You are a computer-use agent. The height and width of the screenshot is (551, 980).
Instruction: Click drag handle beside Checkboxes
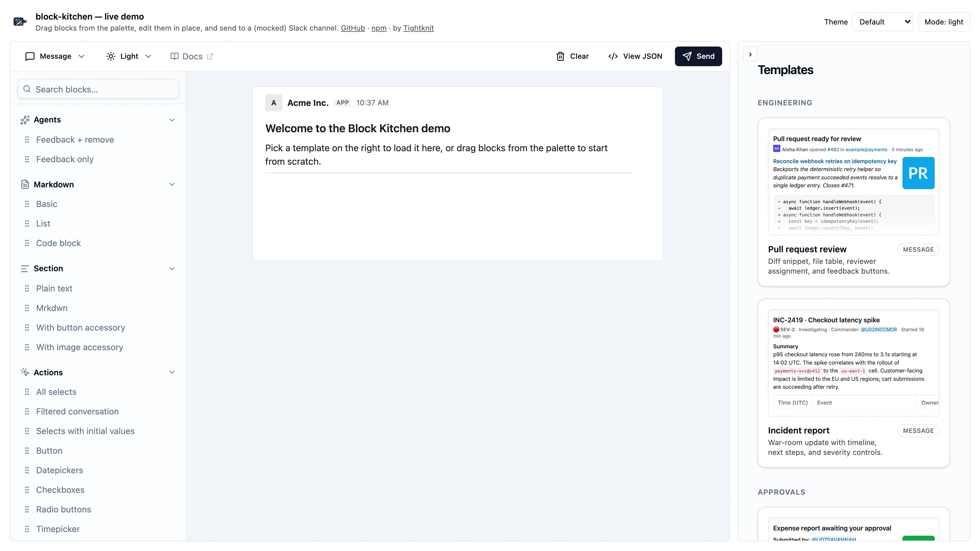[27, 490]
